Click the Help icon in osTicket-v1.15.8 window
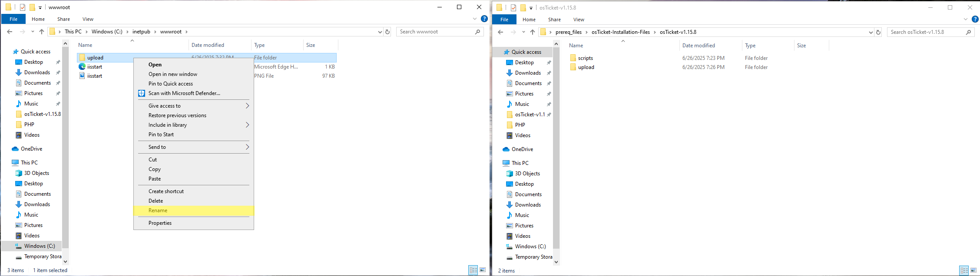This screenshot has width=980, height=276. pos(975,20)
